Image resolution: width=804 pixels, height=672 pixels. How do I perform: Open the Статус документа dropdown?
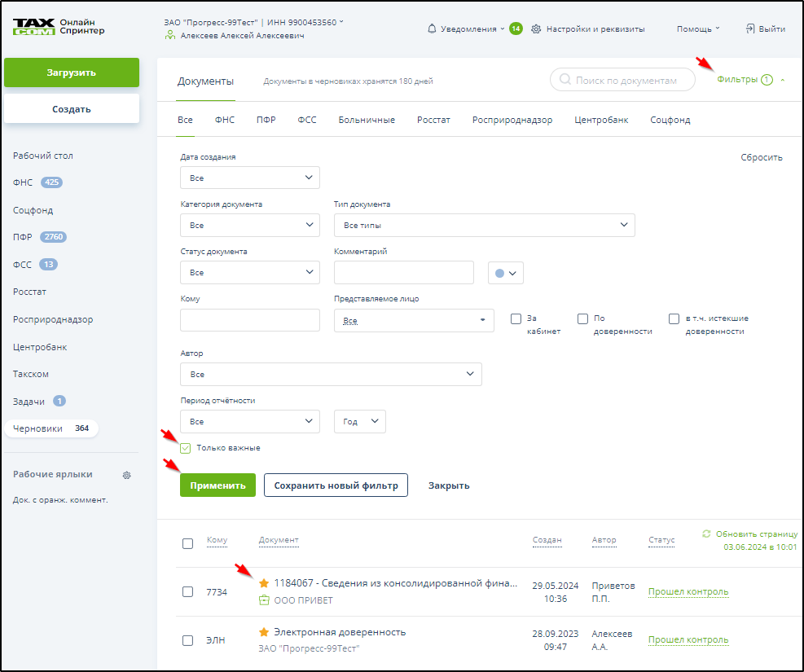click(249, 272)
